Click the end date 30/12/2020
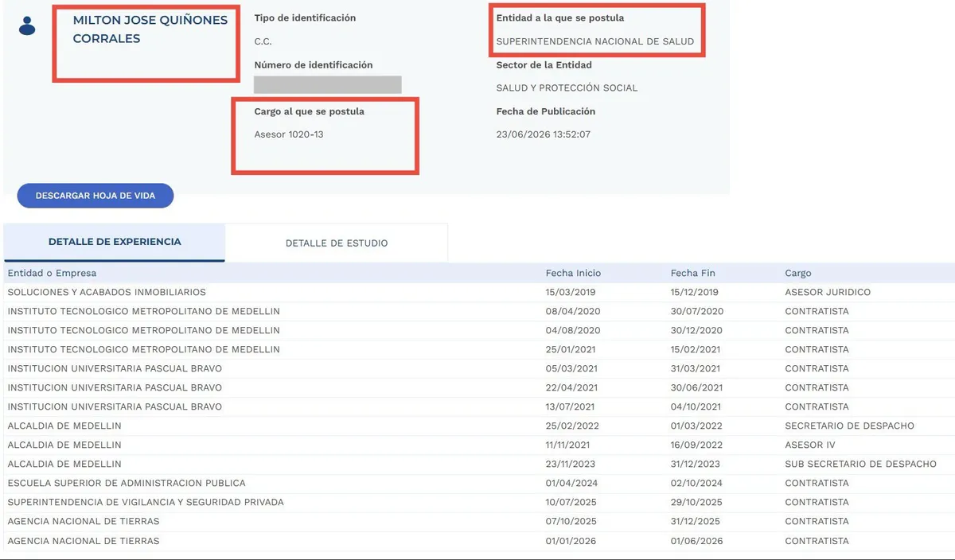 click(696, 330)
